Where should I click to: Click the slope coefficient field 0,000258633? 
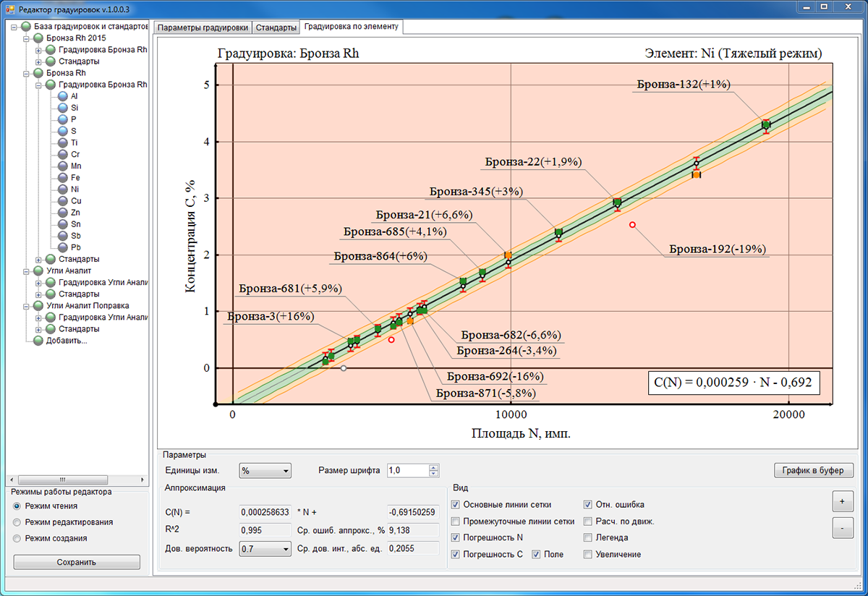click(x=265, y=512)
